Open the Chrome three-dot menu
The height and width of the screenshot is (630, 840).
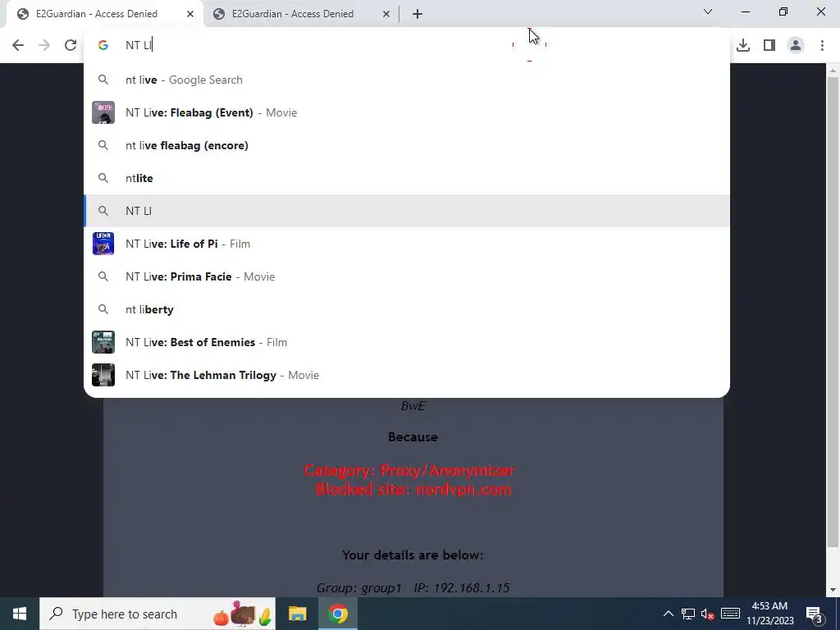coord(822,45)
